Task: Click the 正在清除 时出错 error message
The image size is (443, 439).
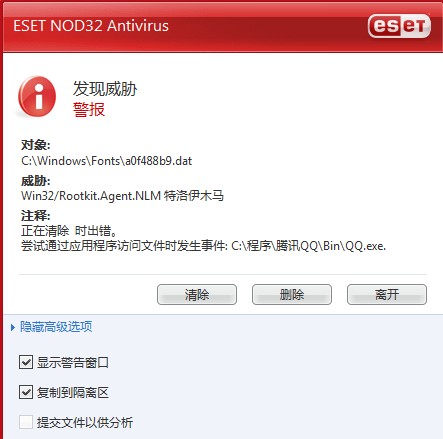Action: [69, 231]
